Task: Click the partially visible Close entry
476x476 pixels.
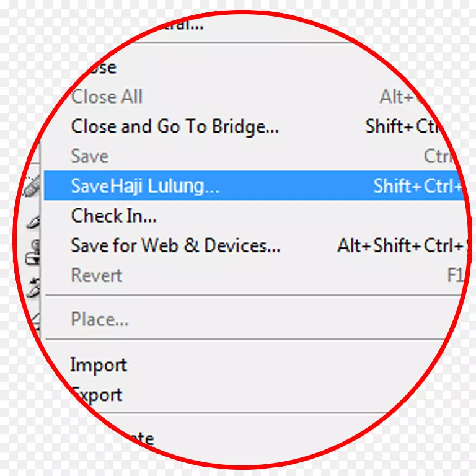Action: (x=101, y=68)
